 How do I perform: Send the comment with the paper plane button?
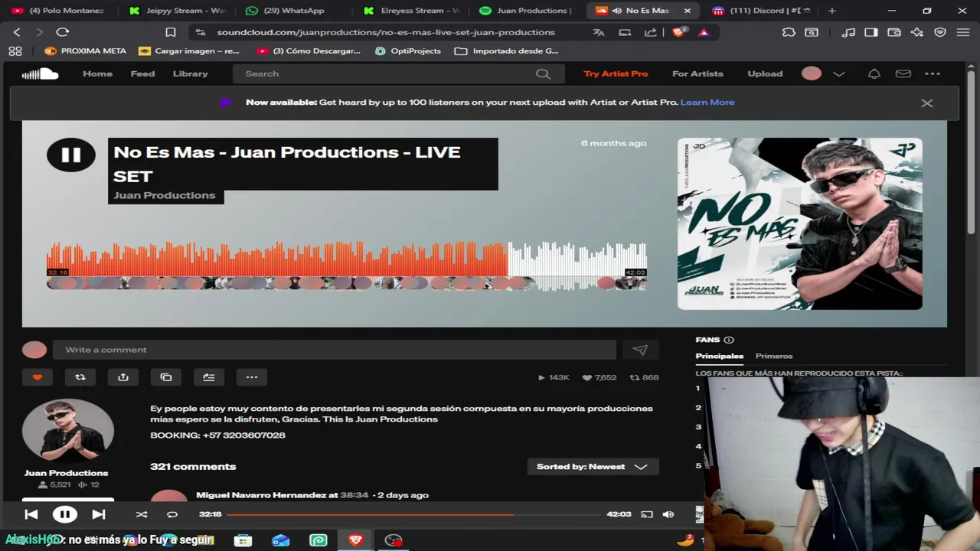[x=640, y=350]
